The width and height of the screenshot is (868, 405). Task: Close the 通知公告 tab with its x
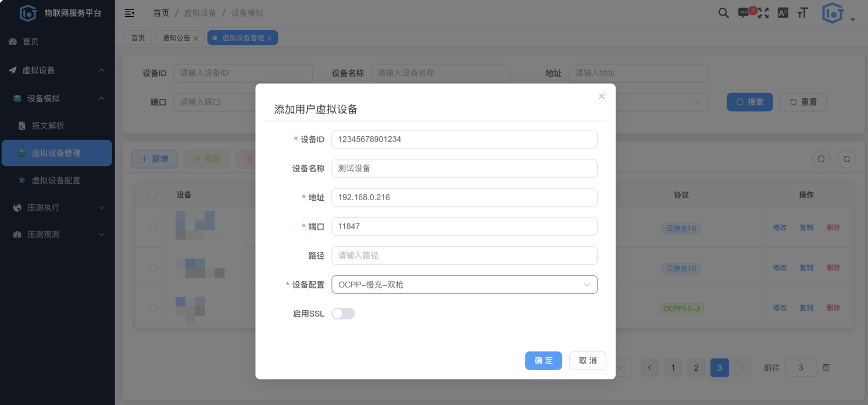[x=196, y=38]
